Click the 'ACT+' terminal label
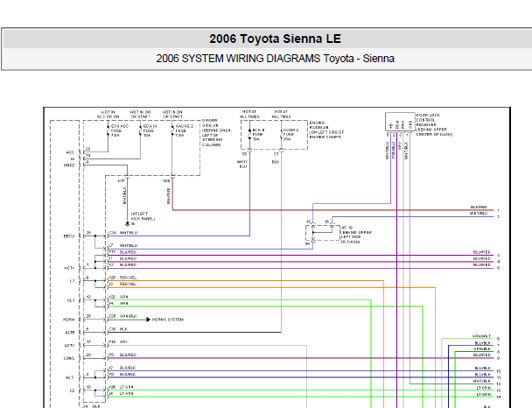Screen dimensions: 532x408 pos(69,268)
